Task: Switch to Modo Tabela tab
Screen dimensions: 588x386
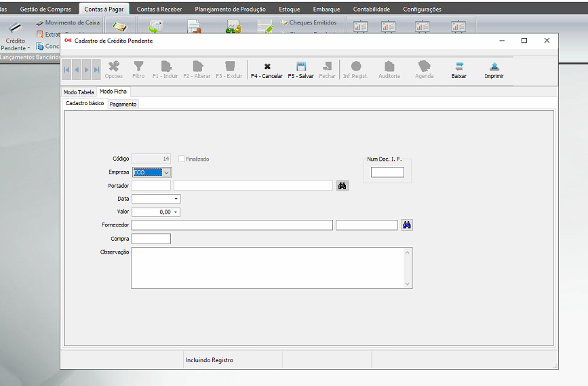Action: (79, 92)
